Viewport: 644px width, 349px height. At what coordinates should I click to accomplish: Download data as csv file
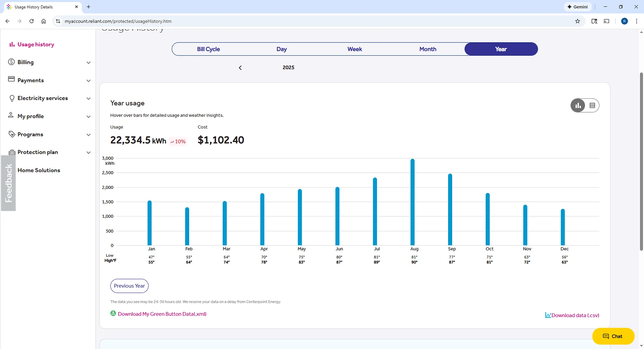point(575,315)
